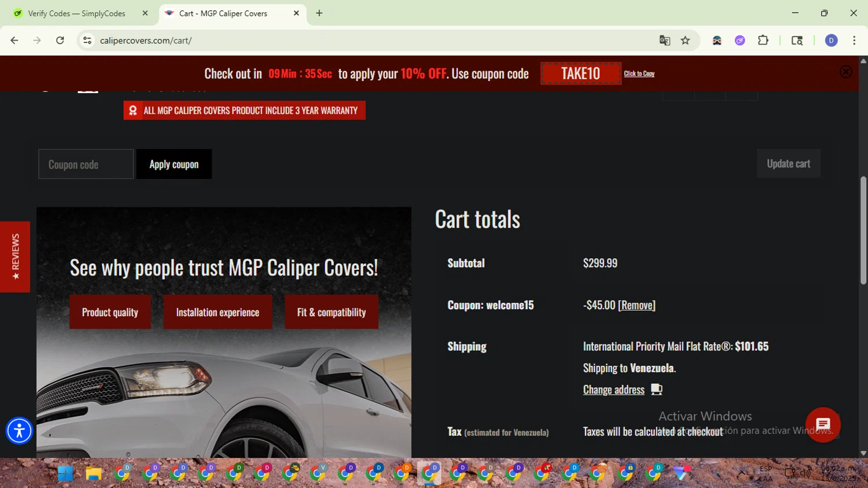Open the goggles-character extension icon
The height and width of the screenshot is (488, 868).
[x=717, y=41]
